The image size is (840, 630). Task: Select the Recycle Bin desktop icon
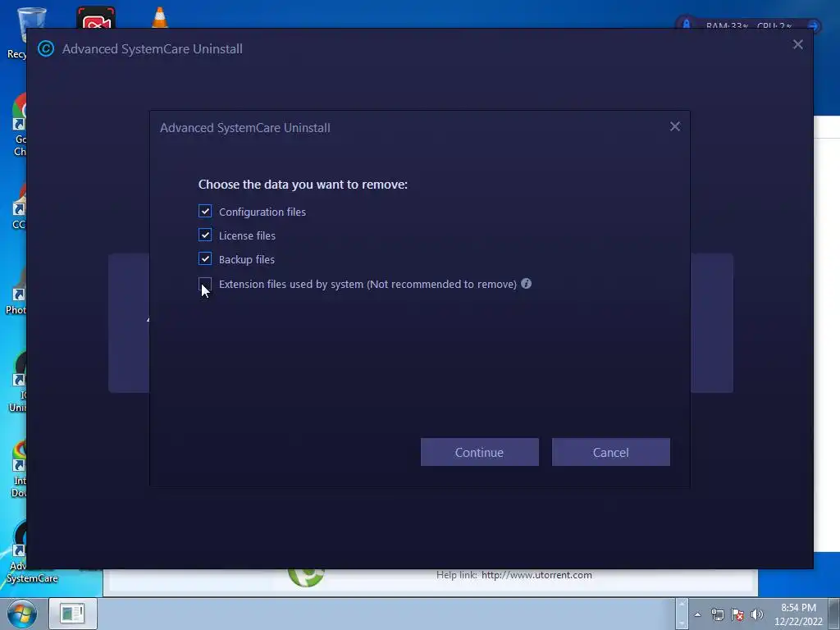17,33
